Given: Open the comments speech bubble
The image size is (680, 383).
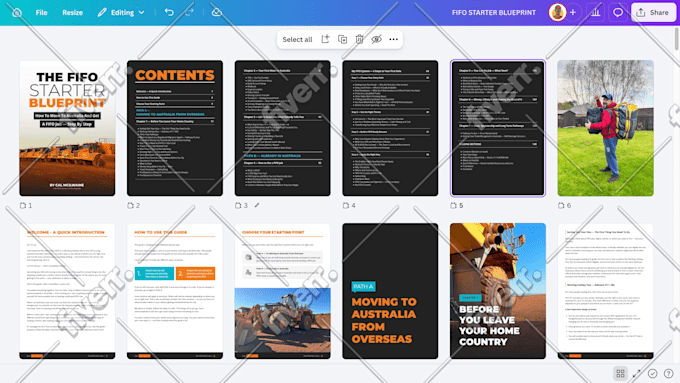Looking at the screenshot, I should coord(618,12).
